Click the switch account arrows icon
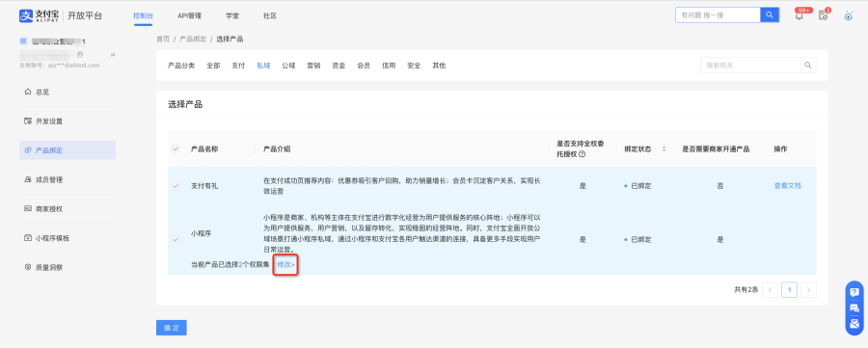This screenshot has width=868, height=348. (113, 55)
